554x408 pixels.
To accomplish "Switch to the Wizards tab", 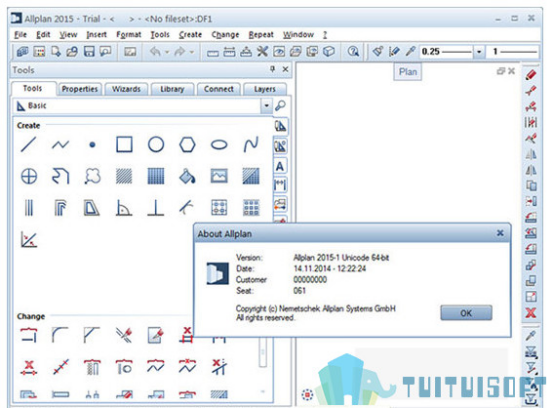I will [x=126, y=89].
